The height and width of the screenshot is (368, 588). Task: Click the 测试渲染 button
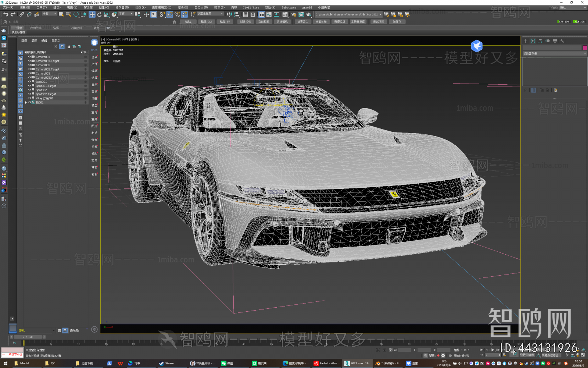(x=378, y=22)
